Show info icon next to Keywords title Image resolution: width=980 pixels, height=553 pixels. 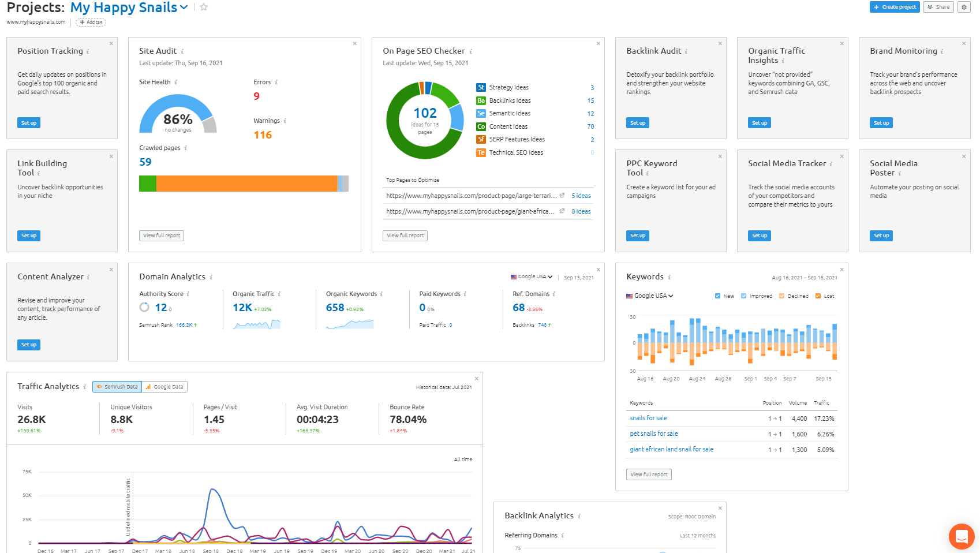pos(669,277)
